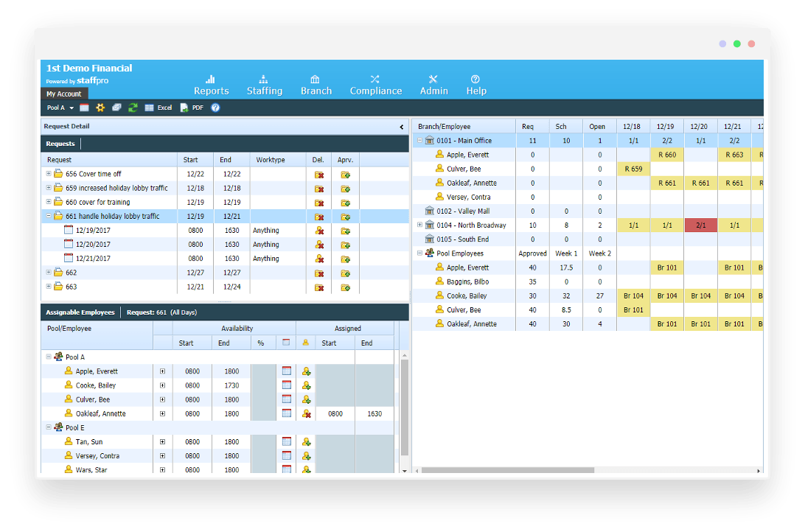Open the Pool A dropdown
The image size is (805, 532).
point(60,108)
